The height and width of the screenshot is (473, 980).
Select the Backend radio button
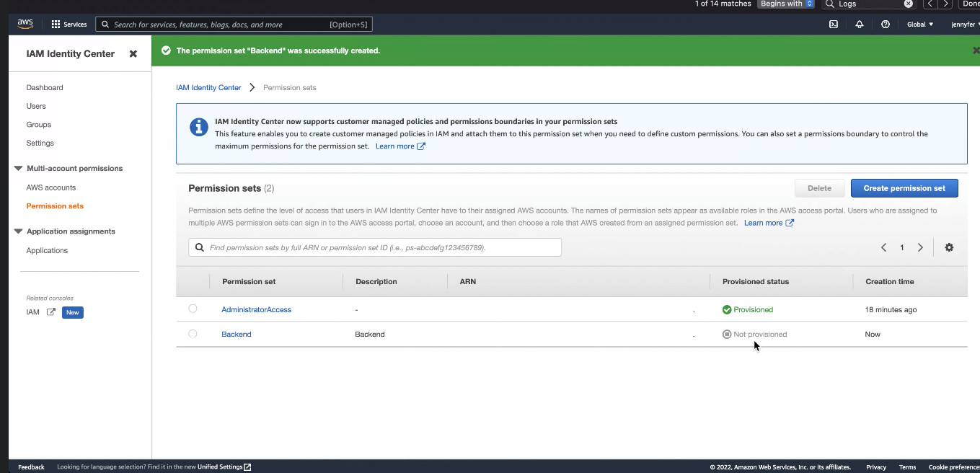(x=193, y=334)
